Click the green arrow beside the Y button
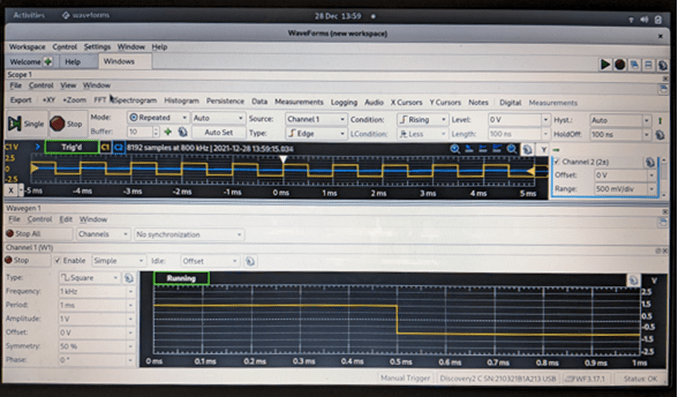This screenshot has height=398, width=678. [556, 150]
